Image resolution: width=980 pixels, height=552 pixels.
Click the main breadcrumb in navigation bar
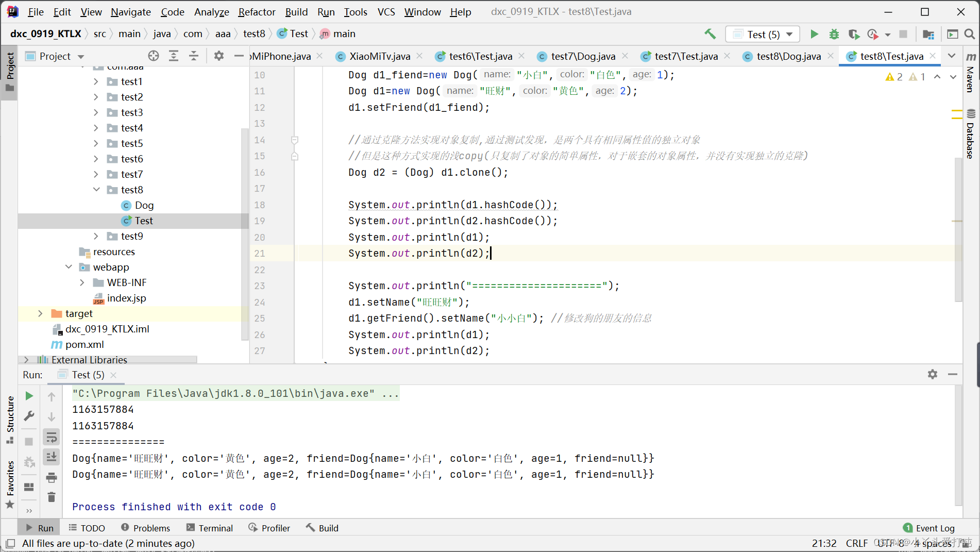[338, 34]
